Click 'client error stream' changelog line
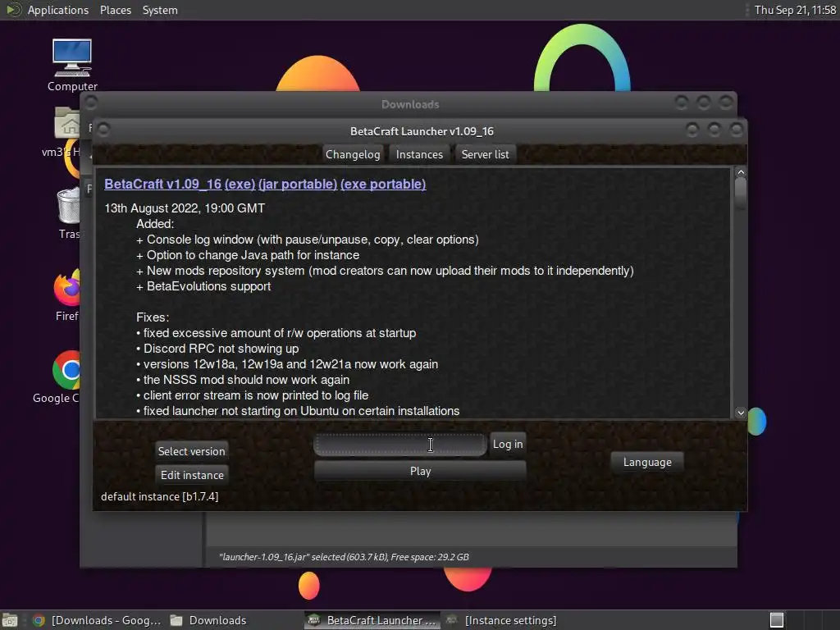Screen dimensions: 840x630 [253, 395]
